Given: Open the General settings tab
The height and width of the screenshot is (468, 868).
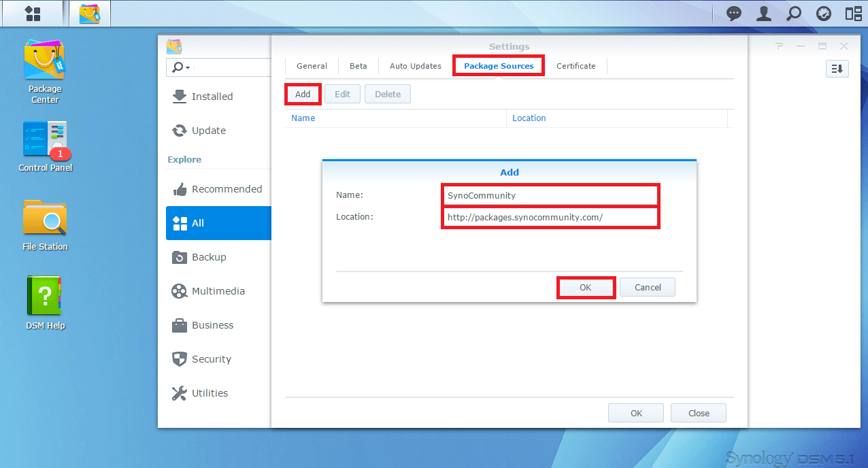Looking at the screenshot, I should [312, 66].
